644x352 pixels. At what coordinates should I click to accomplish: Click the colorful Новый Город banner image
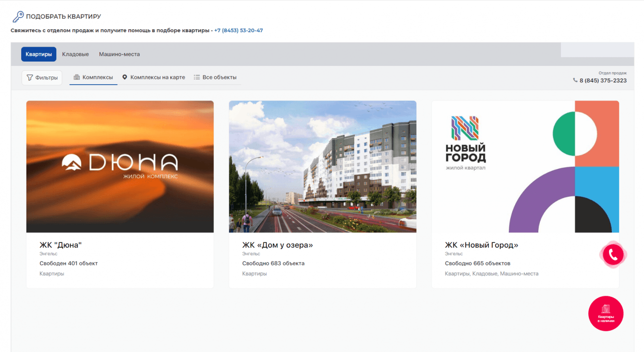tap(525, 167)
